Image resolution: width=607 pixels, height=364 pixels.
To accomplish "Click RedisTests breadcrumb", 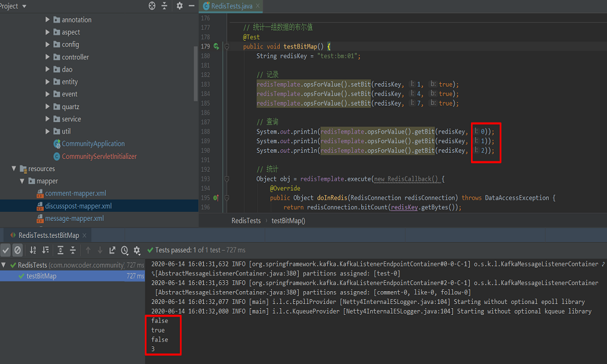I will pos(246,220).
